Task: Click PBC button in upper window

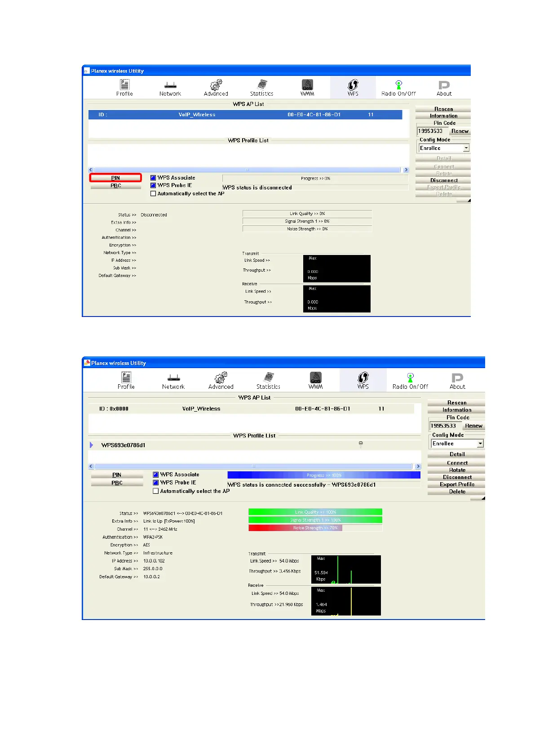Action: [x=116, y=186]
